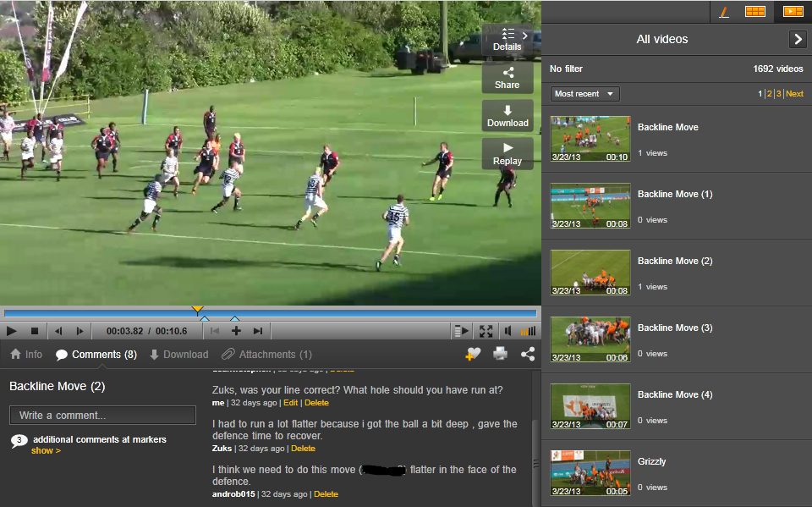Toggle the playlist autoplay icon
This screenshot has width=812, height=507.
point(461,331)
